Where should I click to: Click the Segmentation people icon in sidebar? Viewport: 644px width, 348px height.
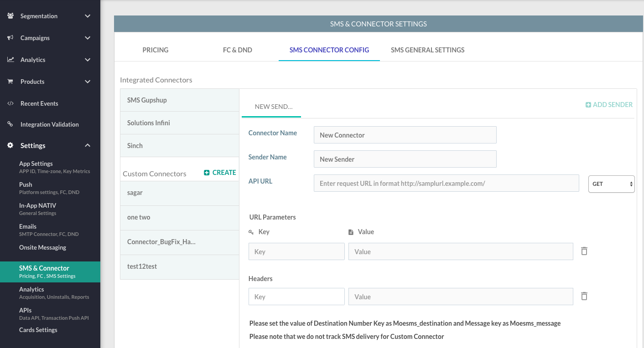(10, 16)
